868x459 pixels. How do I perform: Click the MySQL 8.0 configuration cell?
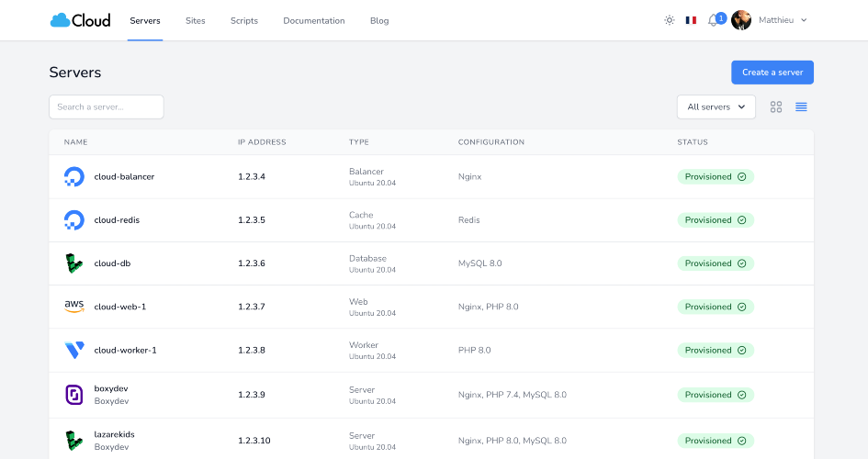(x=480, y=263)
